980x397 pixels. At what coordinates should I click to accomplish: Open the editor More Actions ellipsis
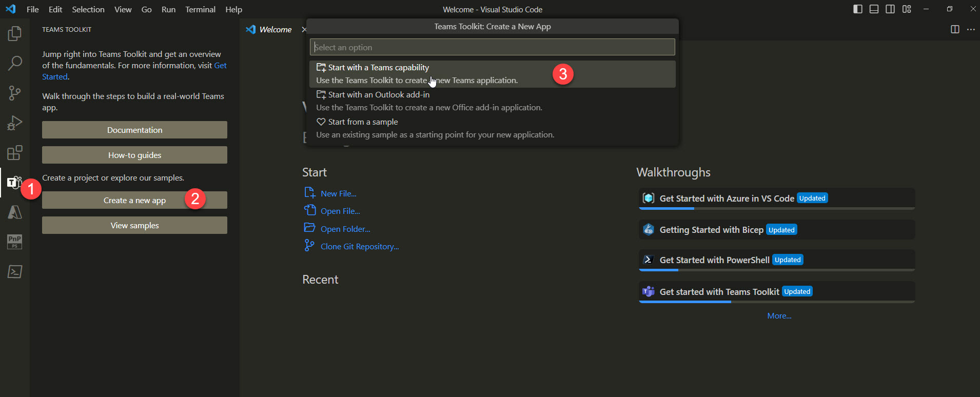coord(971,29)
